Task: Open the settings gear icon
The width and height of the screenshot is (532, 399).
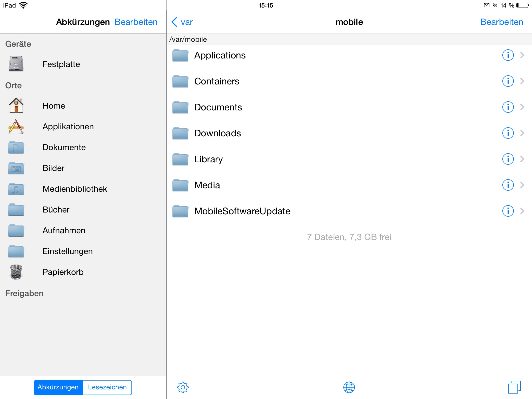Action: (183, 387)
